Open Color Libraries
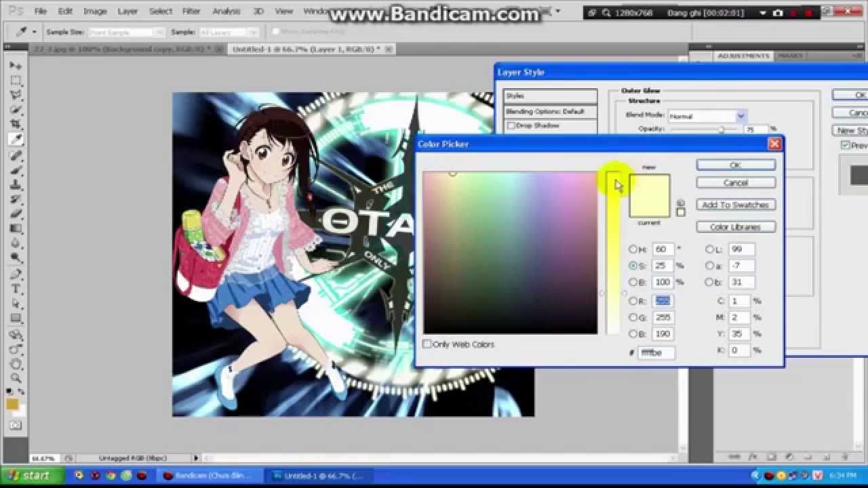Viewport: 868px width, 488px height. [736, 227]
